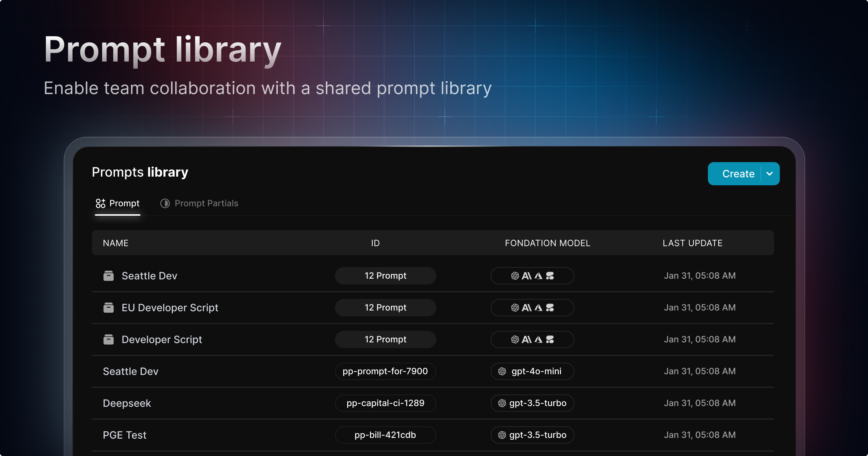Click the OpenAI icon beside gpt-4o-mini
This screenshot has width=868, height=456.
click(x=502, y=371)
